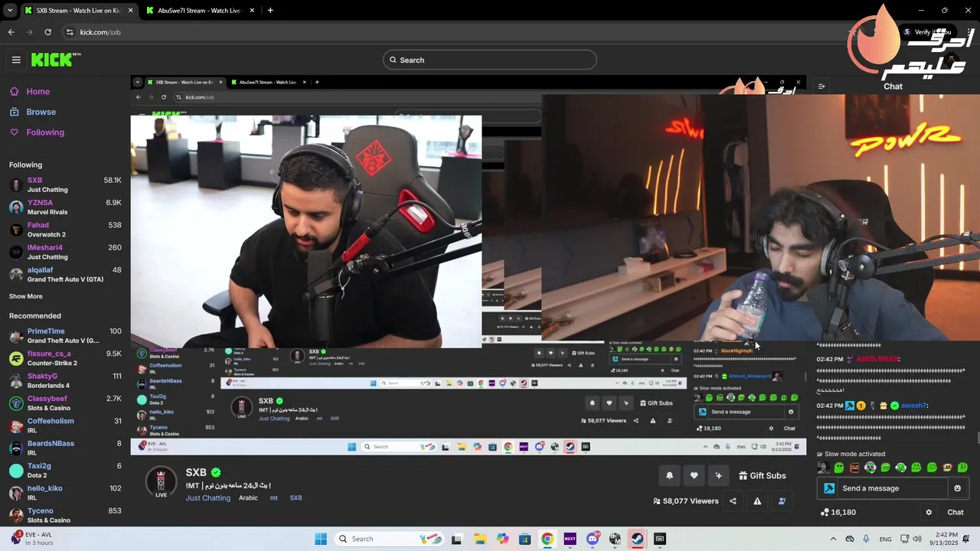
Task: Show hidden system tray icons
Action: [833, 539]
